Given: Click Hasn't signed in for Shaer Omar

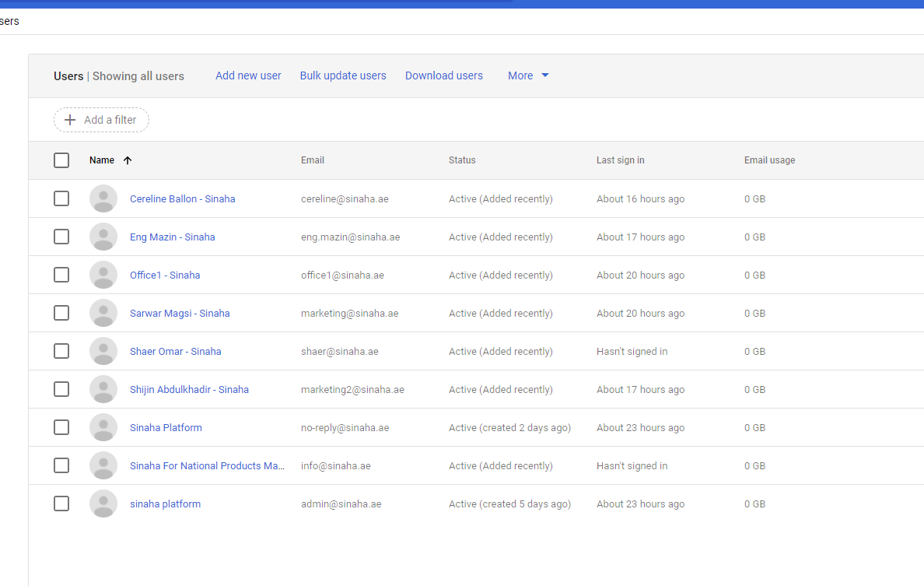Looking at the screenshot, I should (x=632, y=351).
